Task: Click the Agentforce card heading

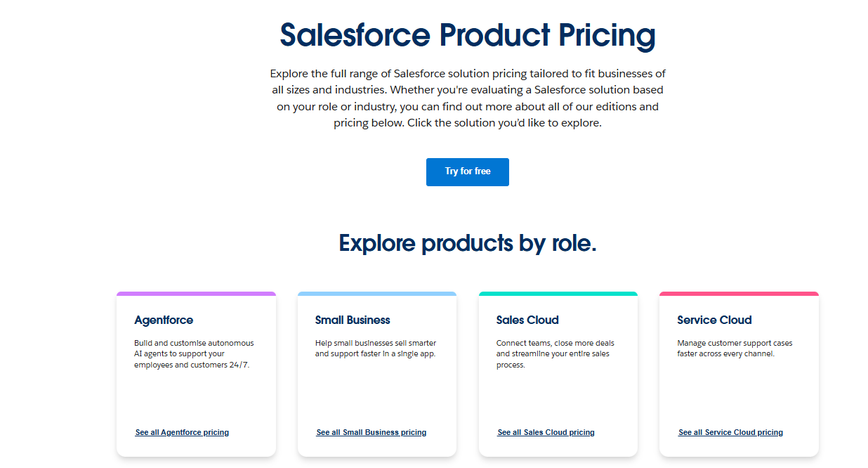Action: pyautogui.click(x=164, y=320)
